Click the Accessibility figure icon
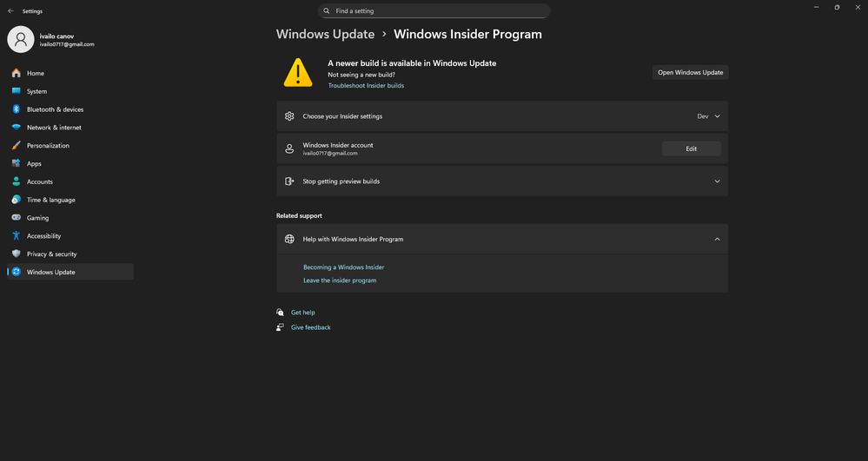868x461 pixels. point(16,236)
